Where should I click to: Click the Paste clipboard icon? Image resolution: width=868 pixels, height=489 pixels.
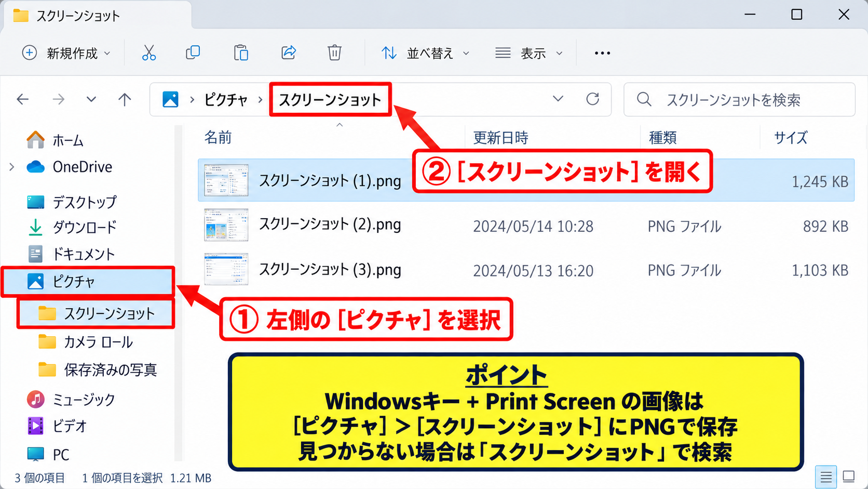241,52
